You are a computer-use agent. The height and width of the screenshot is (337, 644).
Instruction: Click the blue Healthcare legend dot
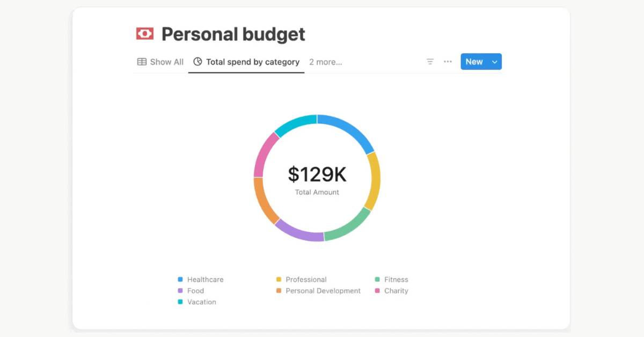click(x=180, y=279)
